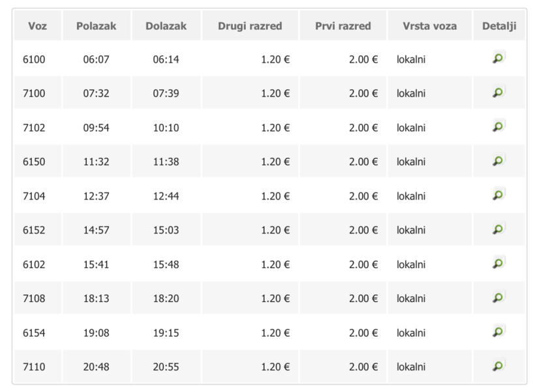Screen dimensions: 535x392
Task: Select train number 6100 cell
Action: (34, 59)
